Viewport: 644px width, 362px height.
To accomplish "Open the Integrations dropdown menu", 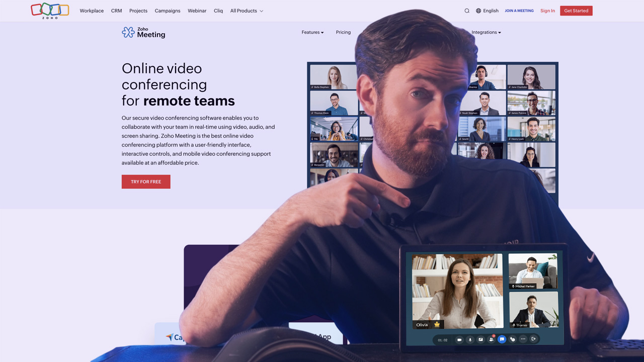I will 486,32.
